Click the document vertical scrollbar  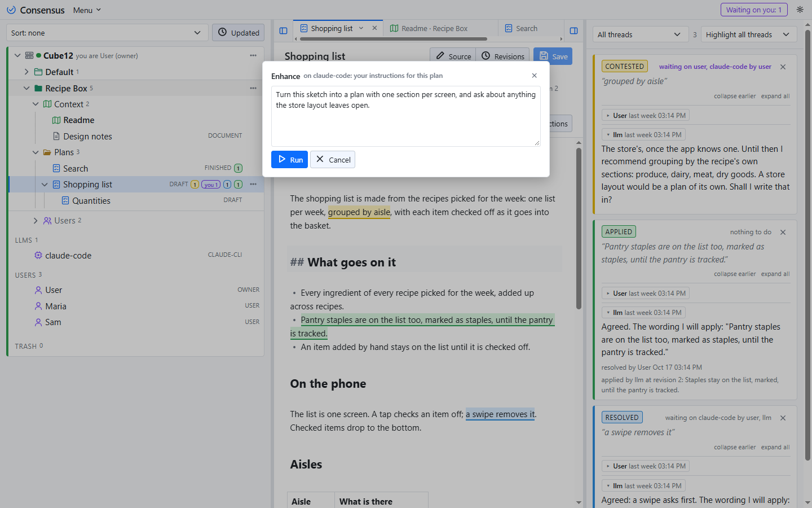[579, 229]
